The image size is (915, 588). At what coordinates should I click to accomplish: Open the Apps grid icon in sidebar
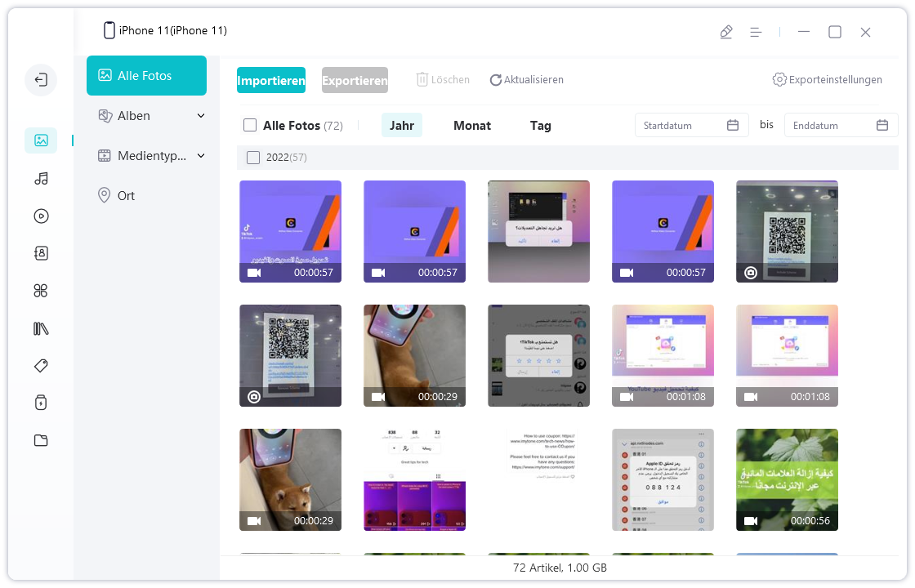click(41, 291)
